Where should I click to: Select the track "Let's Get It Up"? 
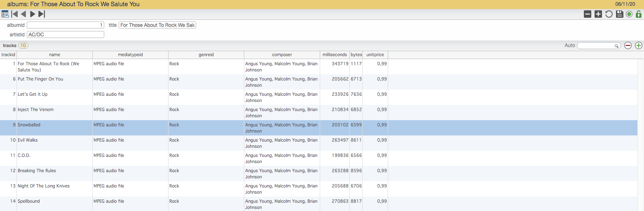[319, 97]
